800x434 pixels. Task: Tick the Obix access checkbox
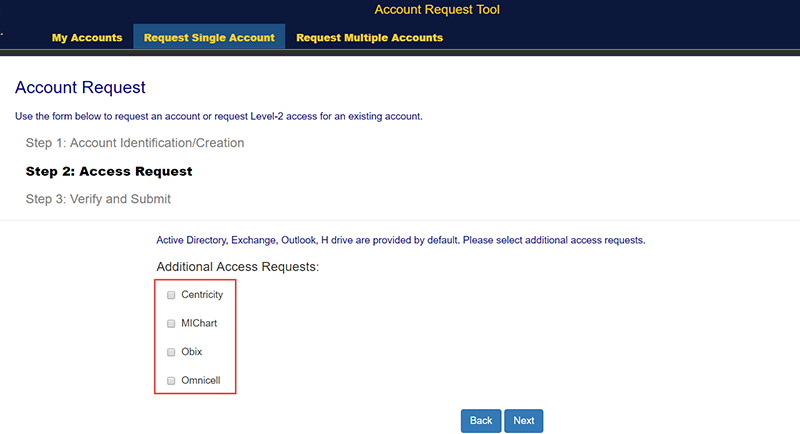coord(171,352)
